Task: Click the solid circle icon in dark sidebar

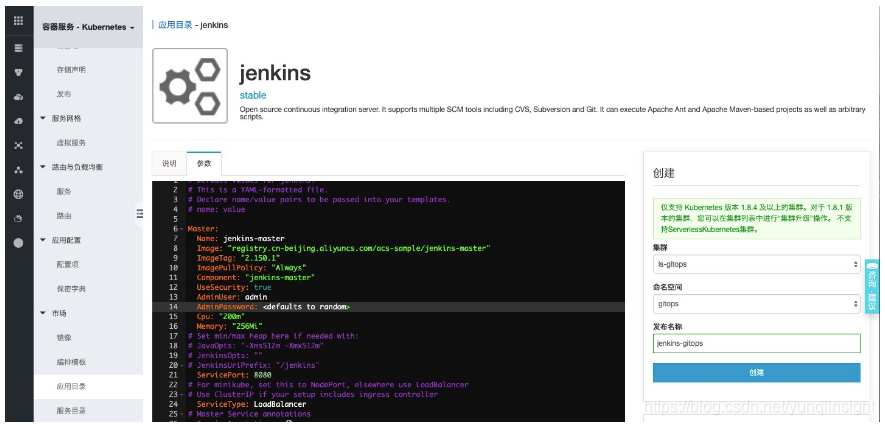Action: (19, 243)
